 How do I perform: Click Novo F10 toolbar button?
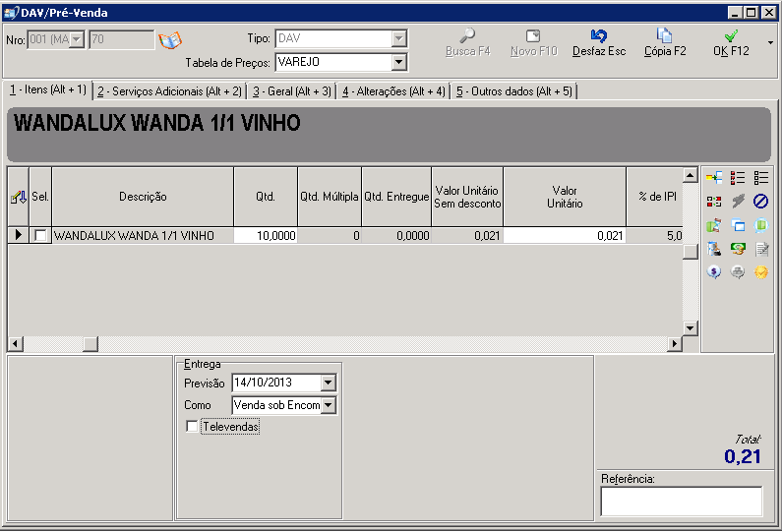[x=533, y=43]
